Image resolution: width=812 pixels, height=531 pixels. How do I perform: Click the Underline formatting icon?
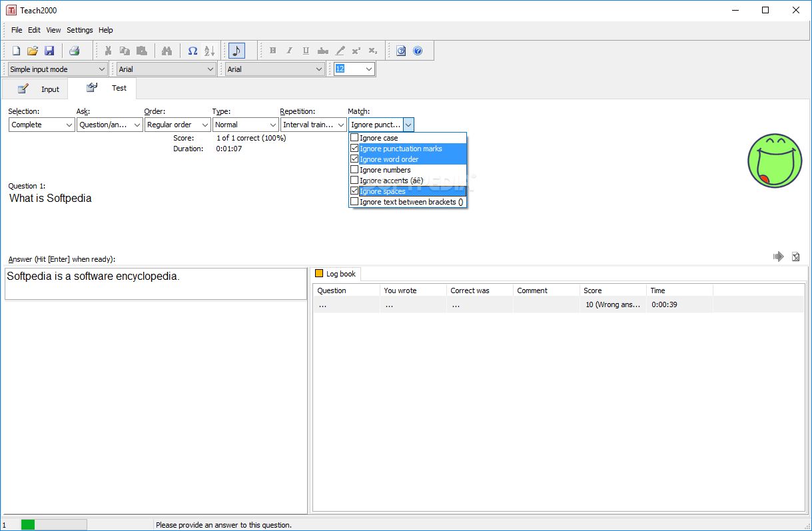[306, 51]
